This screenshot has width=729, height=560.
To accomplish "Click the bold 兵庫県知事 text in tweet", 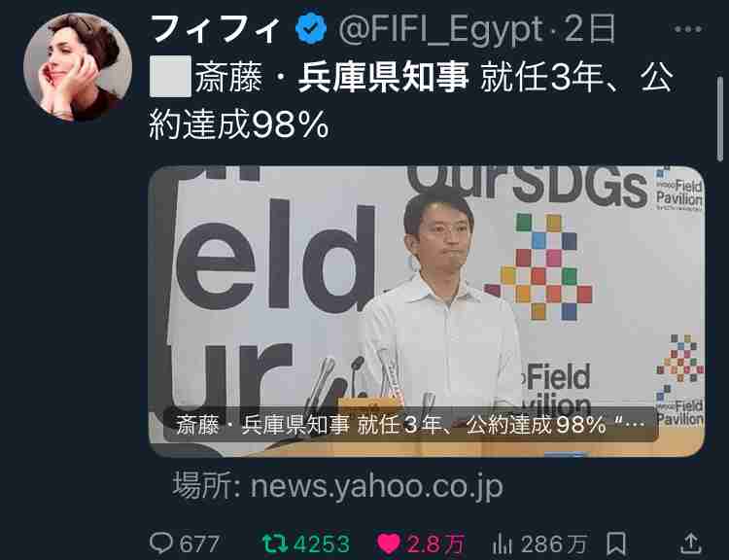I will click(383, 78).
